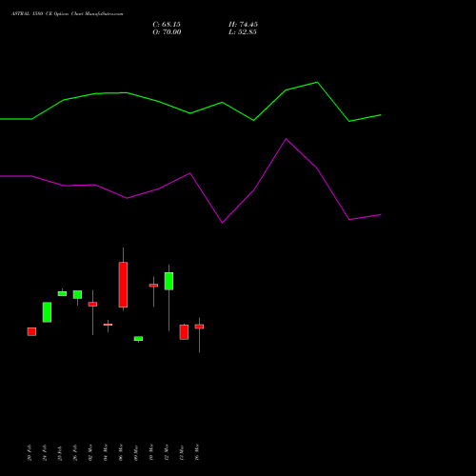This screenshot has height=476, width=476.
Task: Select the 06 Mar date label
Action: point(121,452)
